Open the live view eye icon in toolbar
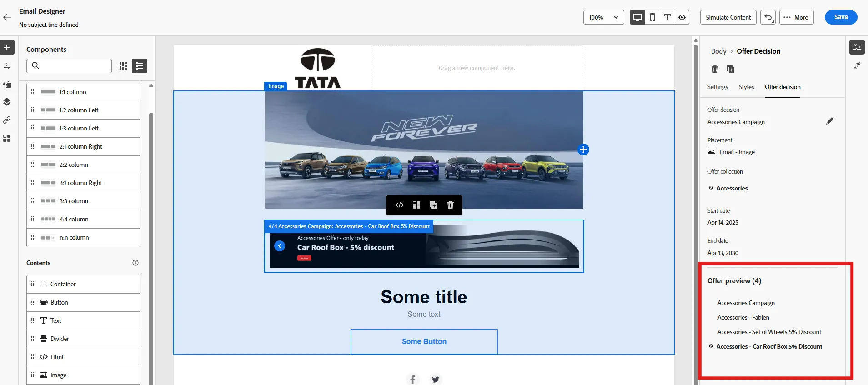Screen dimensions: 868x385 pos(682,17)
